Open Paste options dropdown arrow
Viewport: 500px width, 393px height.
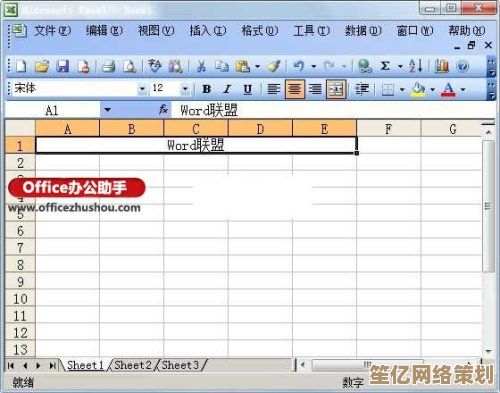pyautogui.click(x=257, y=66)
